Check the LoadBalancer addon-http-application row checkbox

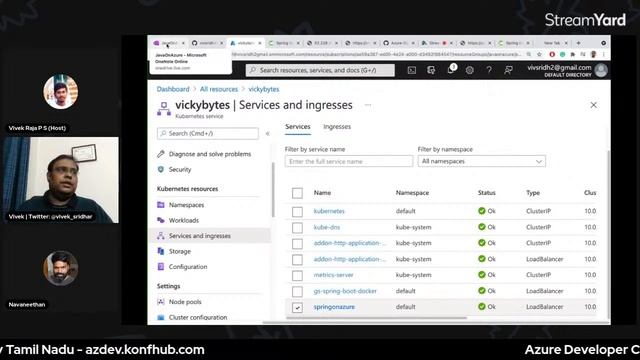297,259
